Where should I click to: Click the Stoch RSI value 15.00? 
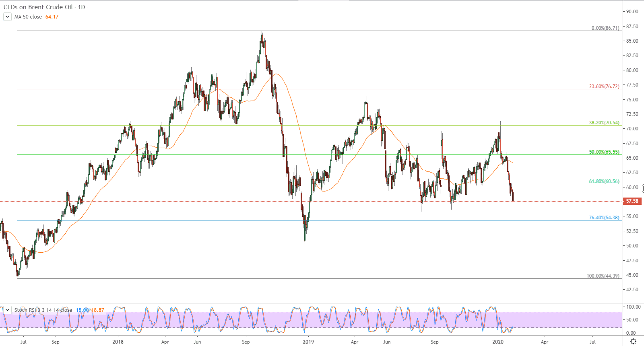point(83,310)
